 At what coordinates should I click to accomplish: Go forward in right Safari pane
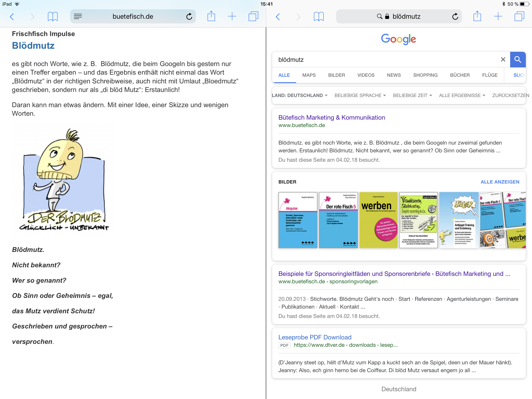click(299, 17)
